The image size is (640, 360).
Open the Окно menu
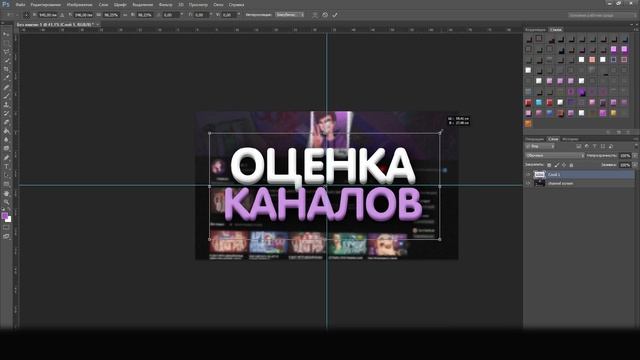(218, 5)
